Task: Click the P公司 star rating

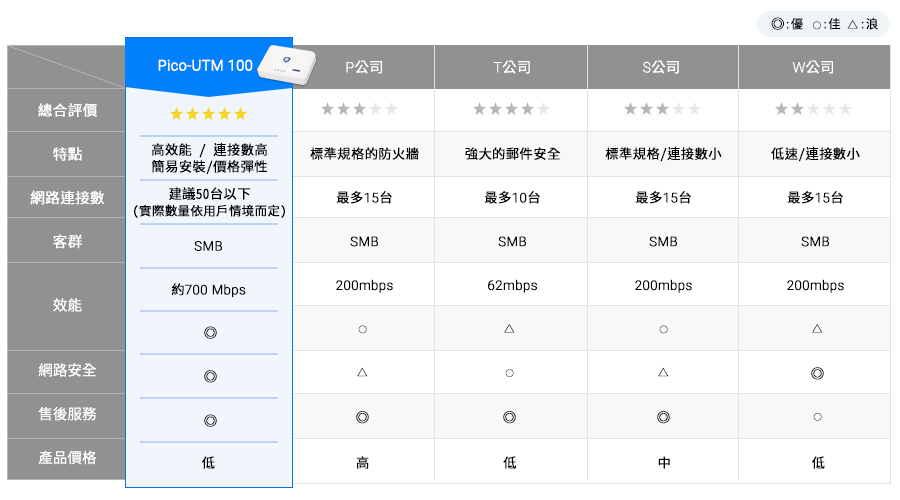Action: [359, 109]
